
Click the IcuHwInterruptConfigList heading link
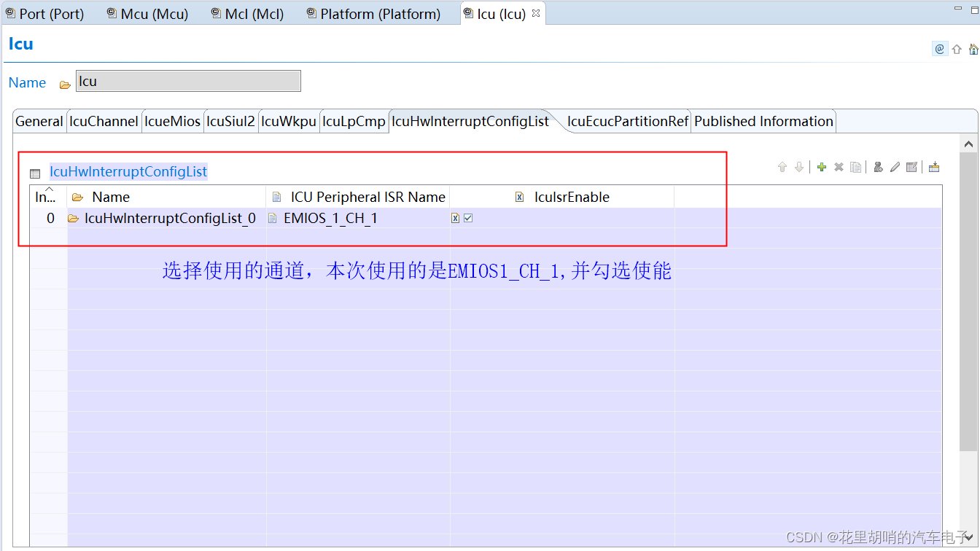[128, 172]
